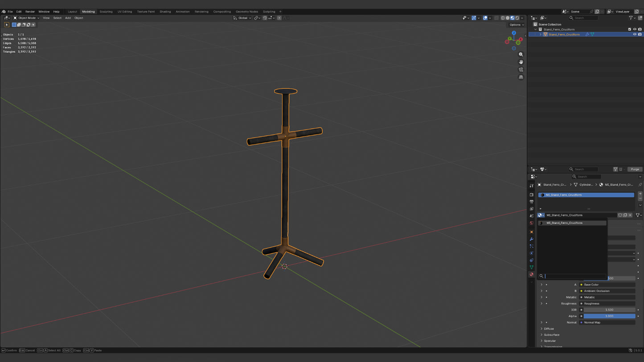Open the Global transform orientation dropdown

(x=242, y=18)
